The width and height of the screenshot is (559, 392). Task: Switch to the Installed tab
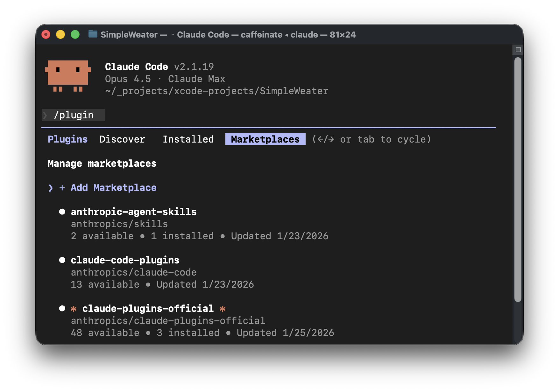tap(188, 139)
